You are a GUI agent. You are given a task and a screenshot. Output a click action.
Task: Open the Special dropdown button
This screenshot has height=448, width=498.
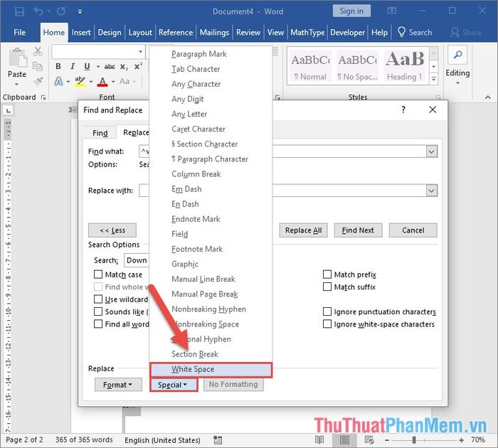tap(173, 385)
